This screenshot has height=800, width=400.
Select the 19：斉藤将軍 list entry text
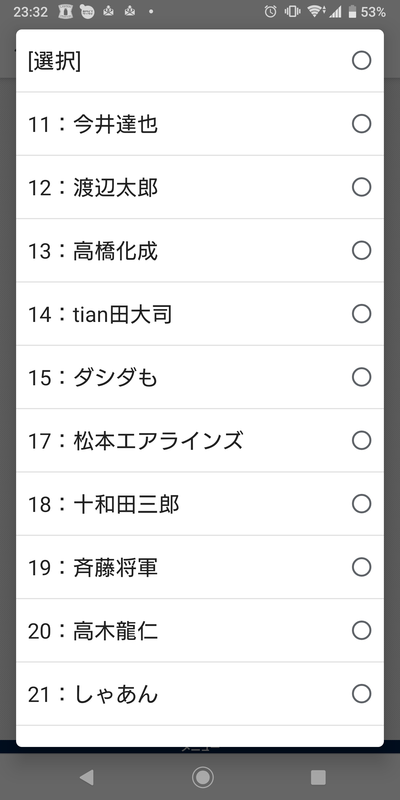tap(93, 567)
